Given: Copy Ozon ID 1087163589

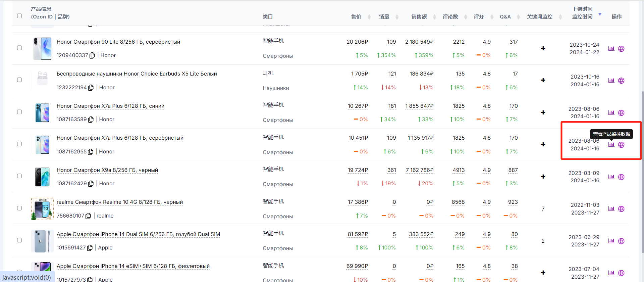Looking at the screenshot, I should point(91,120).
